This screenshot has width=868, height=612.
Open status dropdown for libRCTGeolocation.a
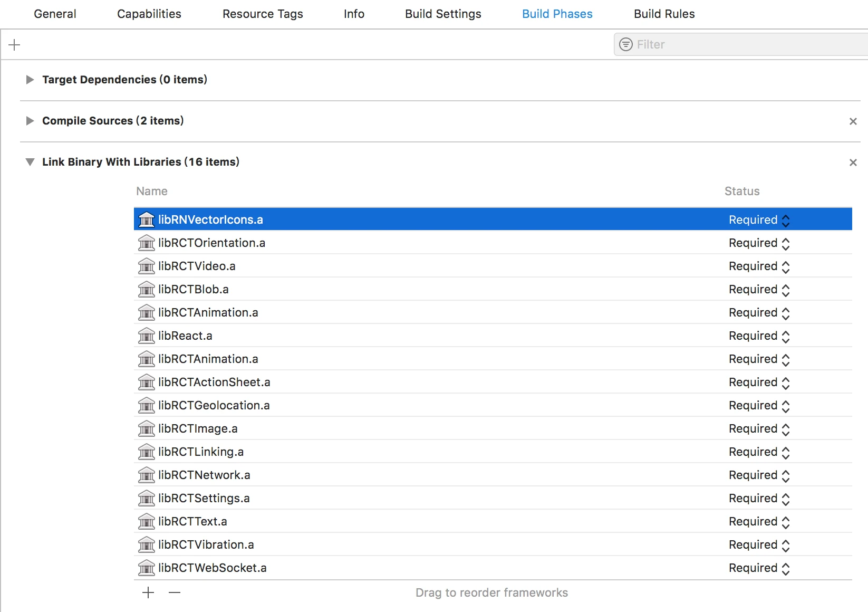pos(759,406)
